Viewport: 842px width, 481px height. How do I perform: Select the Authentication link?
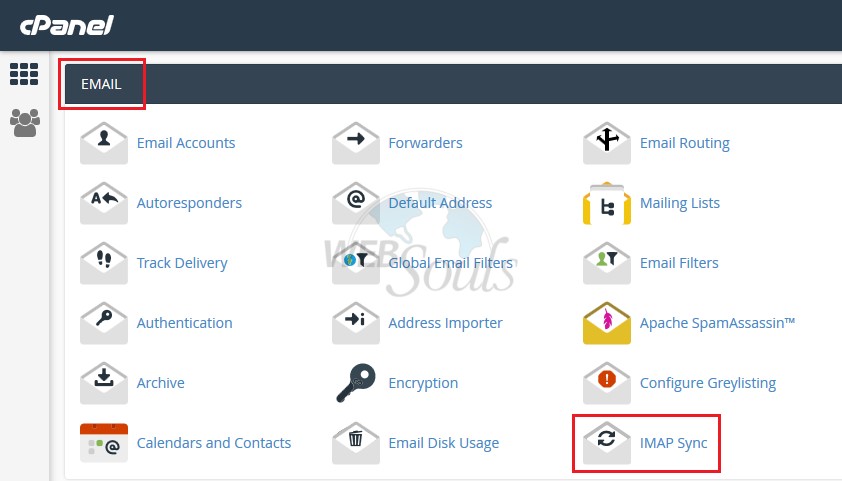tap(184, 323)
